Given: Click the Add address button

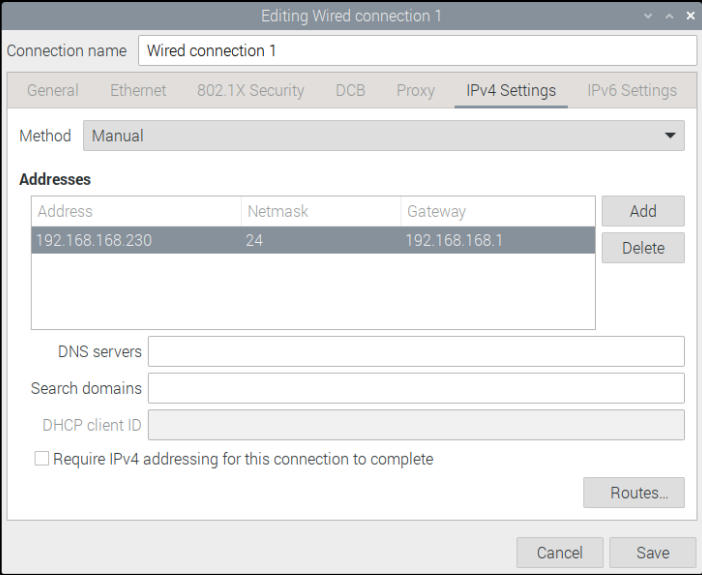Looking at the screenshot, I should [643, 211].
